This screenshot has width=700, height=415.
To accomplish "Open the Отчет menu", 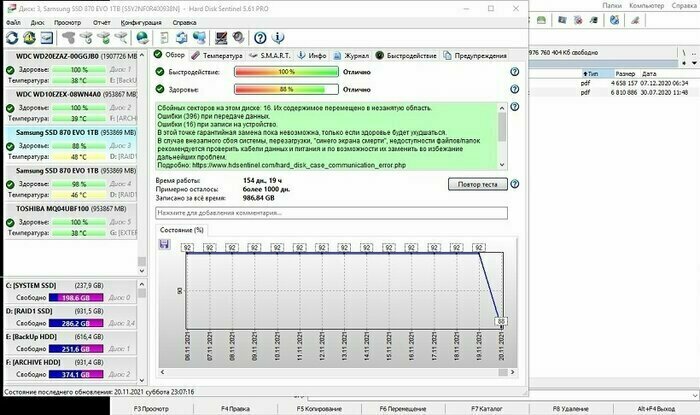I will [x=101, y=22].
